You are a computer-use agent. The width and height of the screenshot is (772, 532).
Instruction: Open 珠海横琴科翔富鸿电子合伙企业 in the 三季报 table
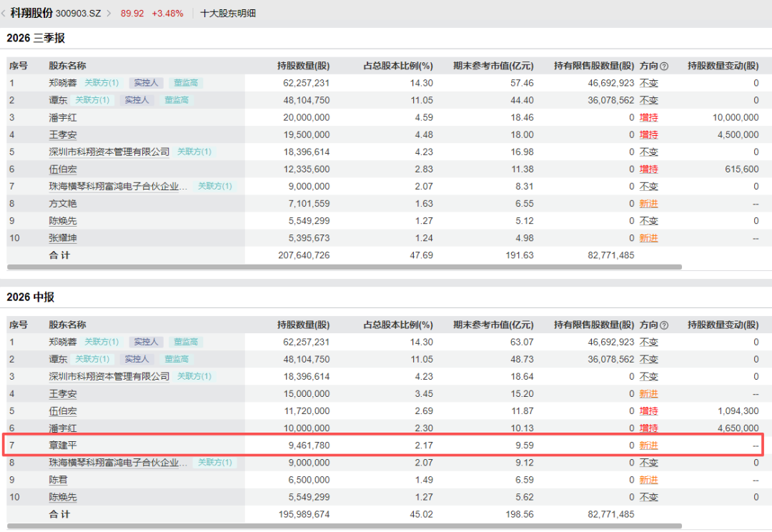(x=118, y=187)
